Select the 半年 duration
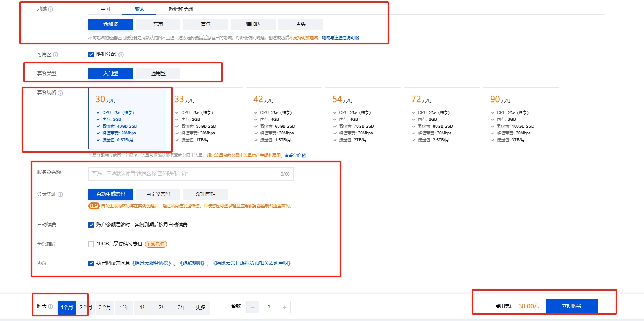 click(x=124, y=308)
